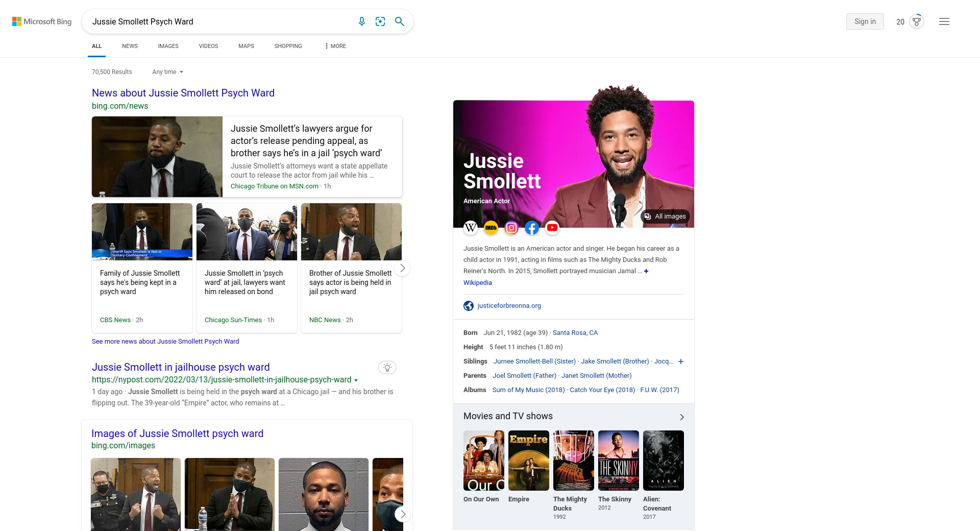The height and width of the screenshot is (531, 980).
Task: Click the Microsoft Bing logo
Action: tap(42, 21)
